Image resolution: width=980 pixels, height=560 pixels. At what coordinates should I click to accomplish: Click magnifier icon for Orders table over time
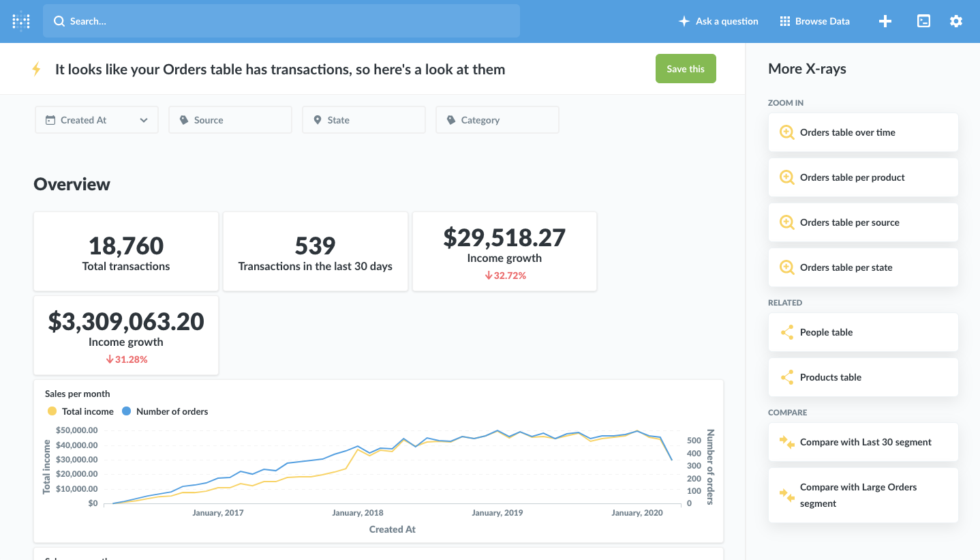787,132
